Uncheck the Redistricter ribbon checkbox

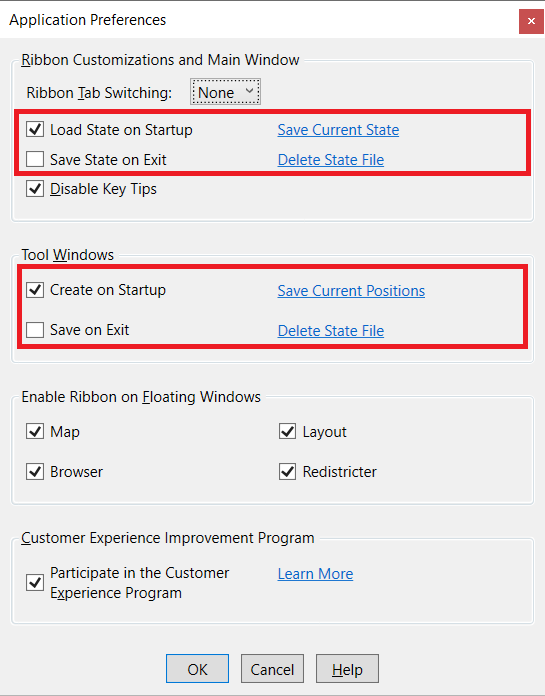click(x=288, y=471)
